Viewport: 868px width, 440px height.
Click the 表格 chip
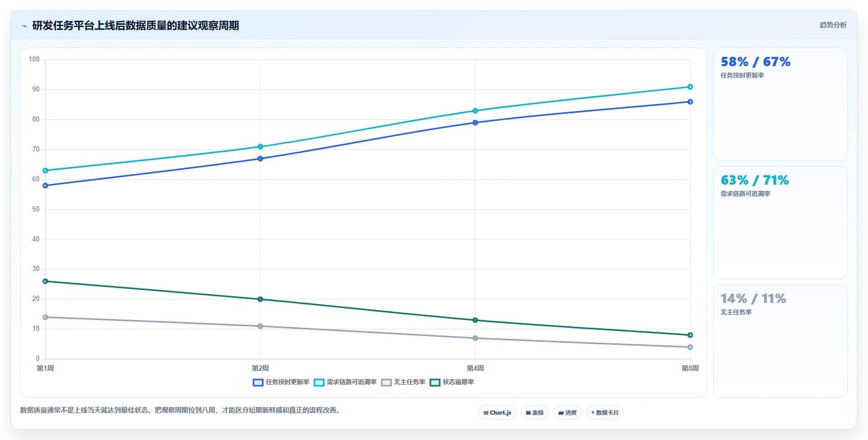(x=535, y=413)
